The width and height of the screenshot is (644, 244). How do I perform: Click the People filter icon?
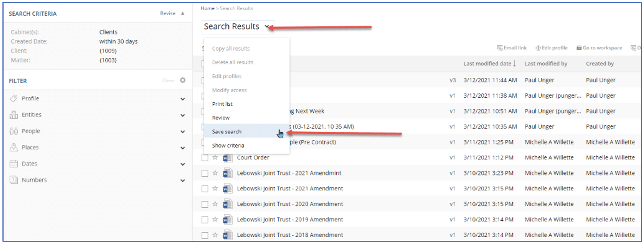(14, 131)
